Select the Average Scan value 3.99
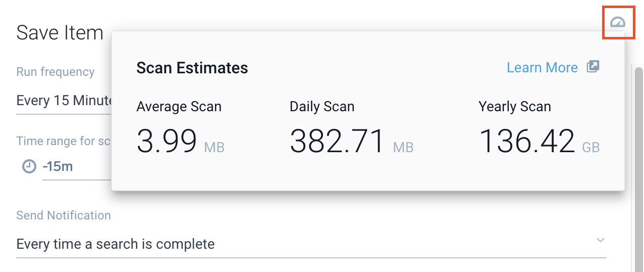The image size is (644, 272). coord(167,141)
